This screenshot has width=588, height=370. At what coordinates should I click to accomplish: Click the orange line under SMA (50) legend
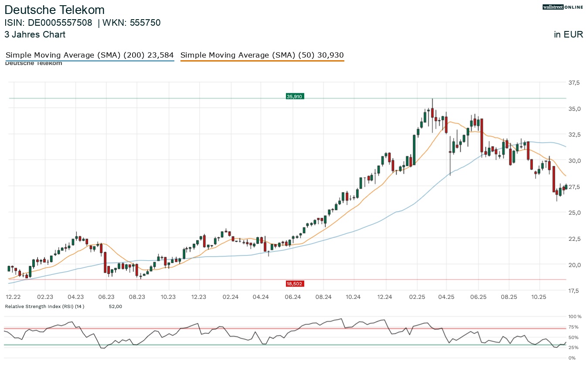point(262,61)
